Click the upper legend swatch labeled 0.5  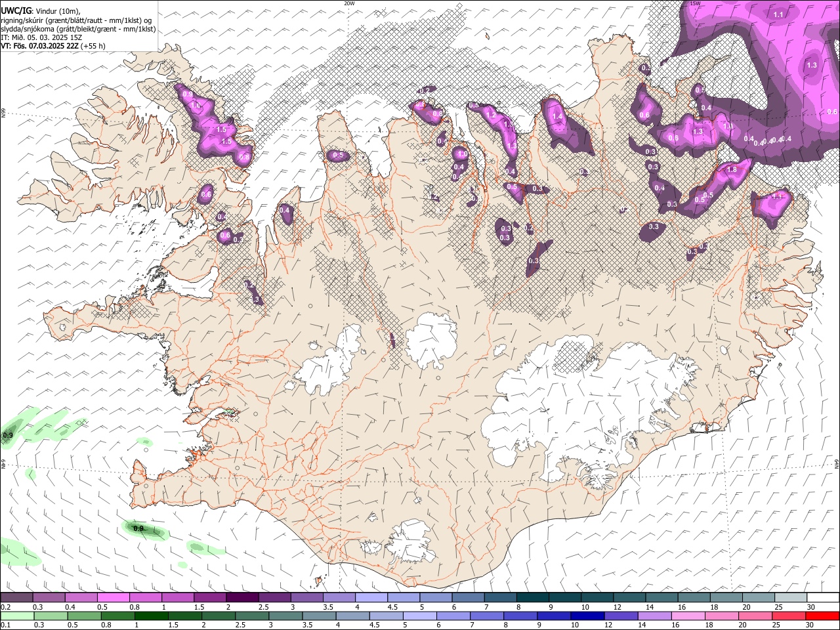pyautogui.click(x=113, y=598)
